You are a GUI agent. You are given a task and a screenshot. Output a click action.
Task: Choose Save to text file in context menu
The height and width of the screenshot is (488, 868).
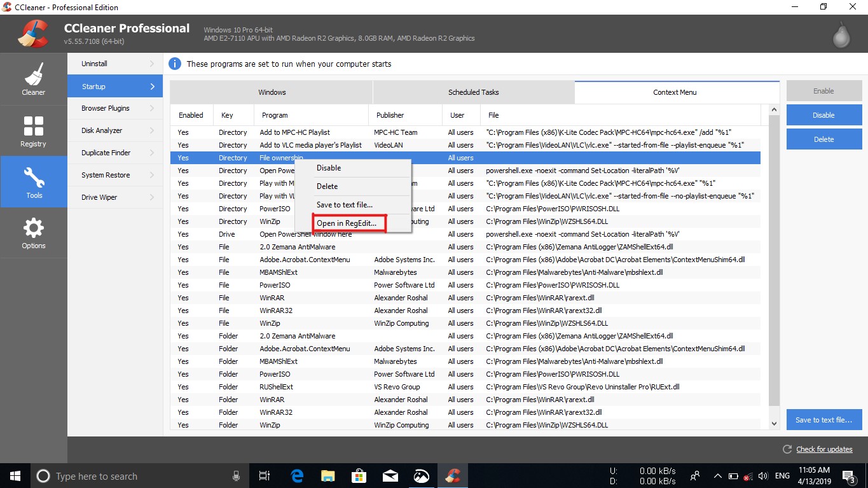pyautogui.click(x=354, y=205)
